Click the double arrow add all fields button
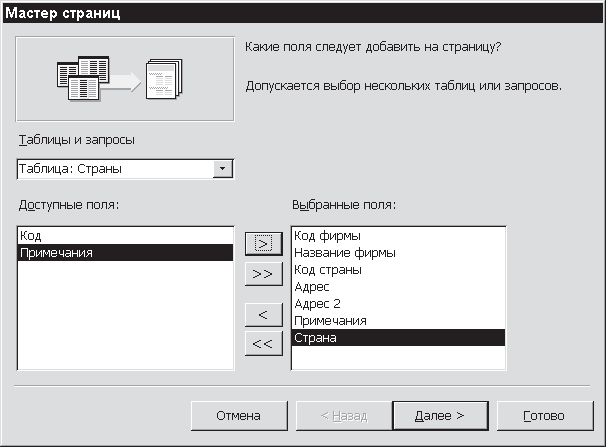 pos(262,272)
